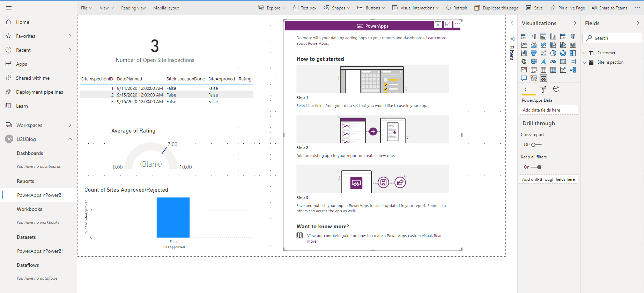644x293 pixels.
Task: Select scatter chart visualization icon
Action: pos(543,53)
